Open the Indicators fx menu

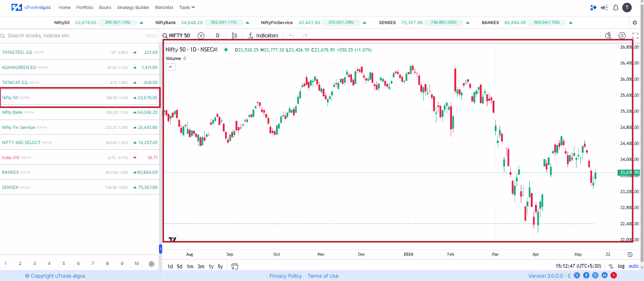(x=263, y=35)
